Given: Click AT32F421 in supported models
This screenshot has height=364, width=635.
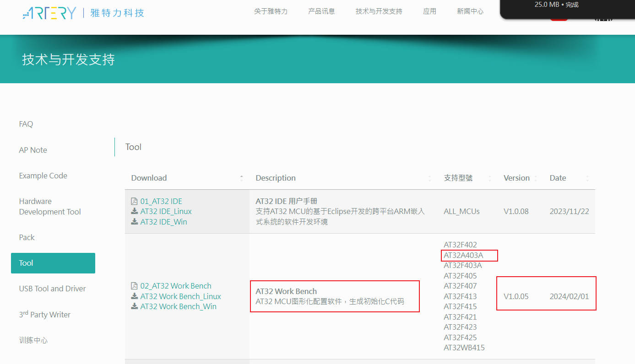Looking at the screenshot, I should click(x=460, y=317).
